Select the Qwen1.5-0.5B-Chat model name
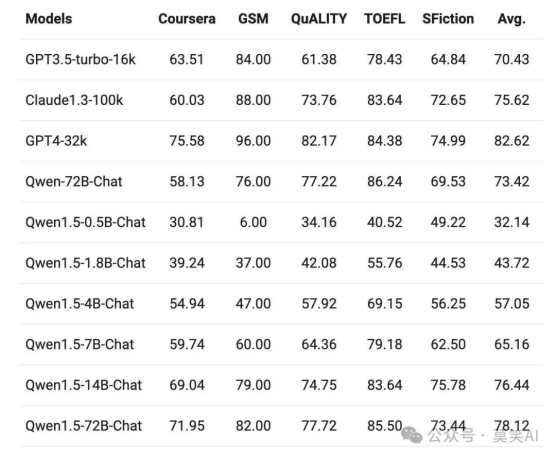The image size is (557, 459). [85, 222]
